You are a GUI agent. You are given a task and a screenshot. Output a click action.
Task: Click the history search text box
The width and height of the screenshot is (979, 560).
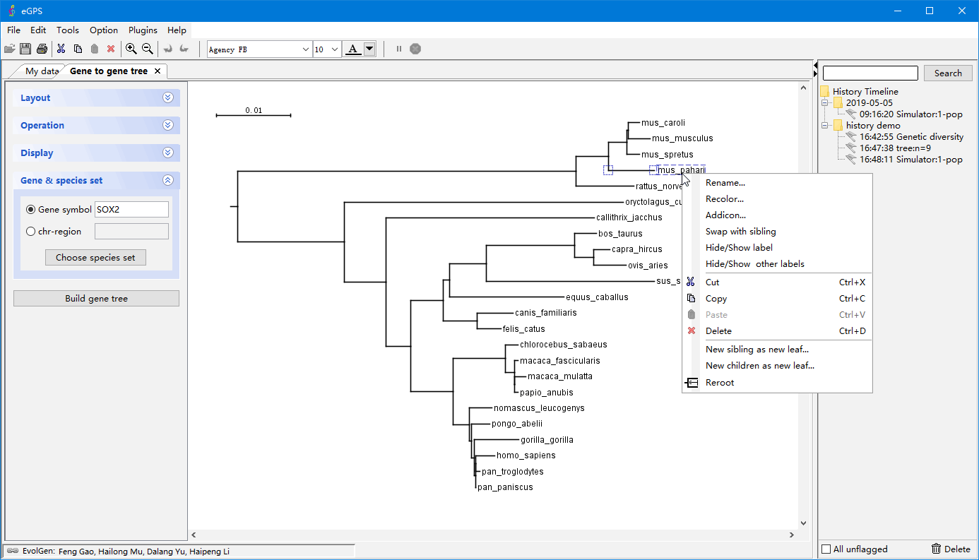pos(870,73)
